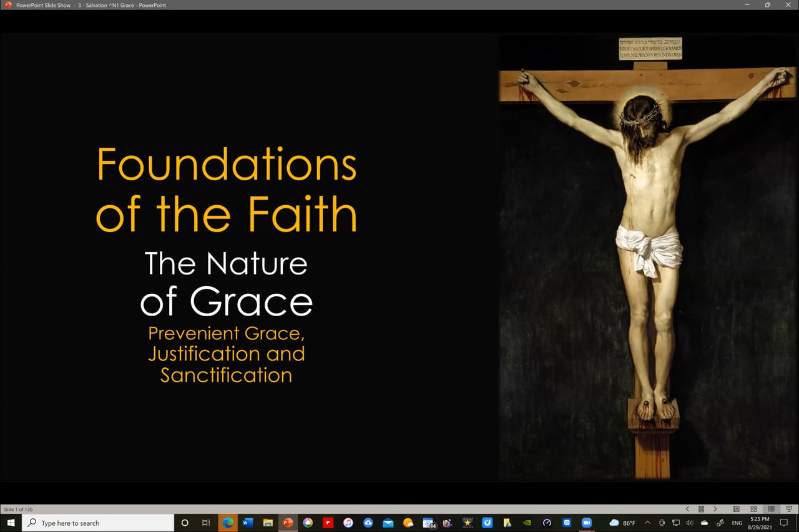Open network settings tray icon

coord(676,523)
